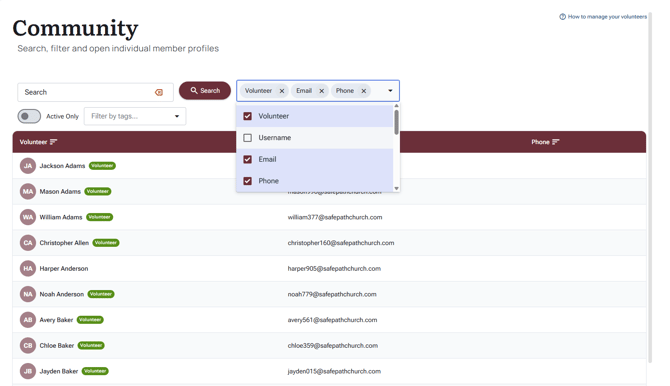Collapse the column selector dropdown arrow

coord(390,91)
